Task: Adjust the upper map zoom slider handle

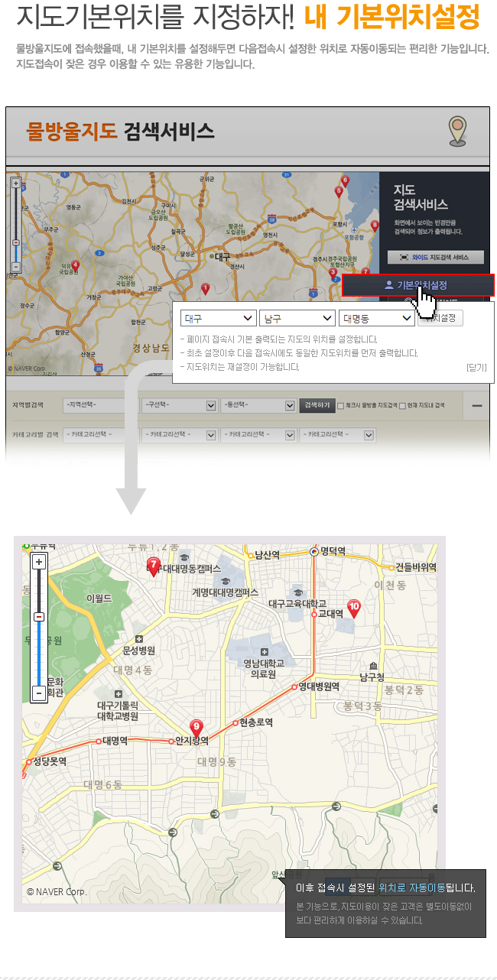Action: [x=15, y=242]
